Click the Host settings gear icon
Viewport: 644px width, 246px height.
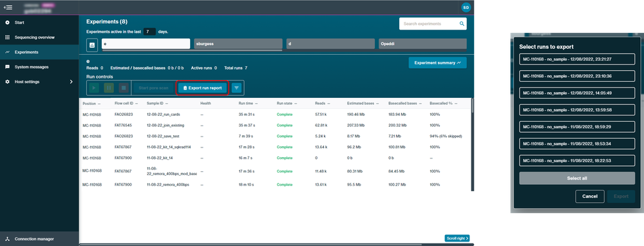coord(7,82)
